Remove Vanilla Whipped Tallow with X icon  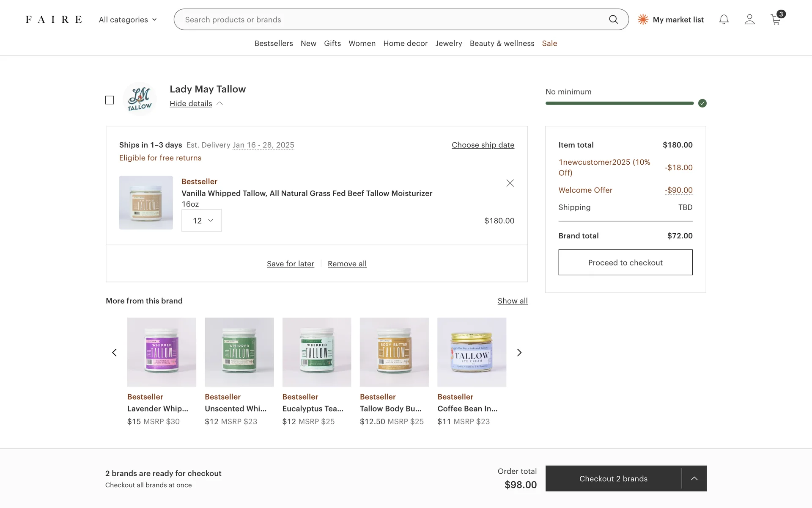510,183
